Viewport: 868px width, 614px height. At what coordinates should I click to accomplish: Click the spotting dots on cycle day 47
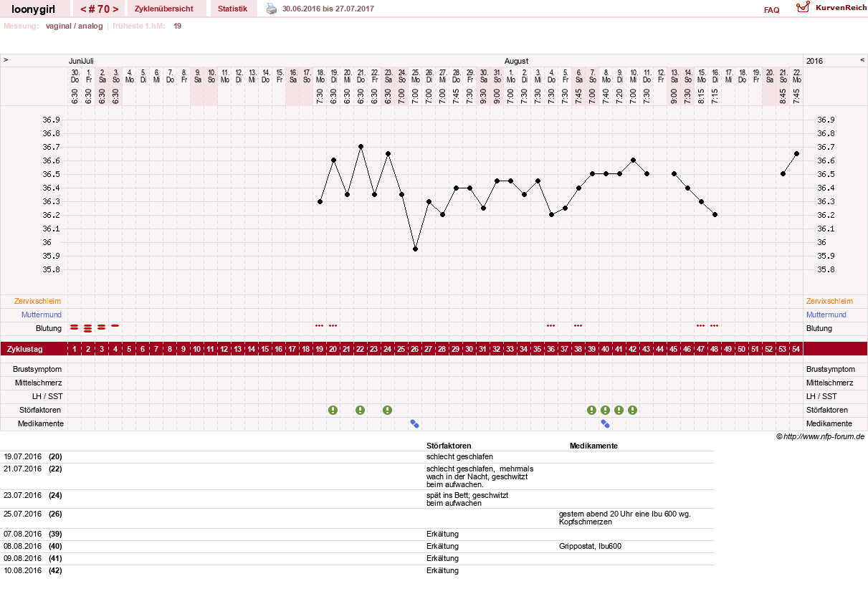point(701,325)
